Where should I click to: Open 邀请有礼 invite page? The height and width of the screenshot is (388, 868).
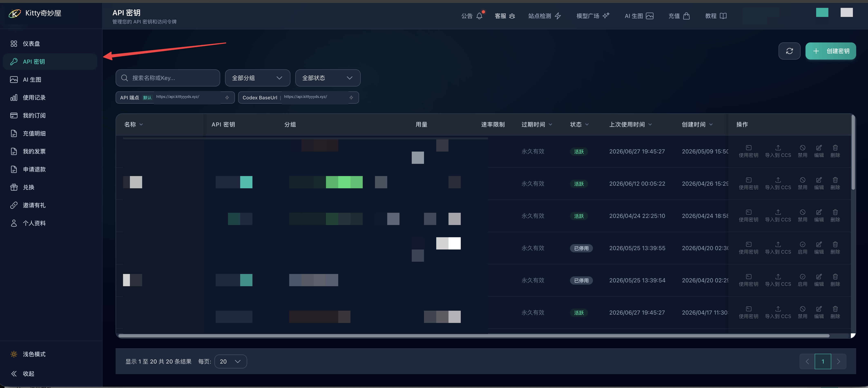point(50,205)
